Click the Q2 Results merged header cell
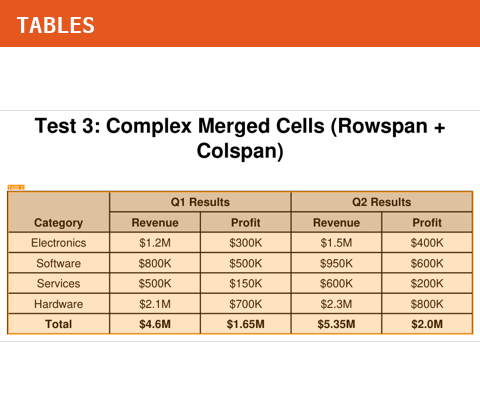Image resolution: width=480 pixels, height=406 pixels. (x=382, y=202)
